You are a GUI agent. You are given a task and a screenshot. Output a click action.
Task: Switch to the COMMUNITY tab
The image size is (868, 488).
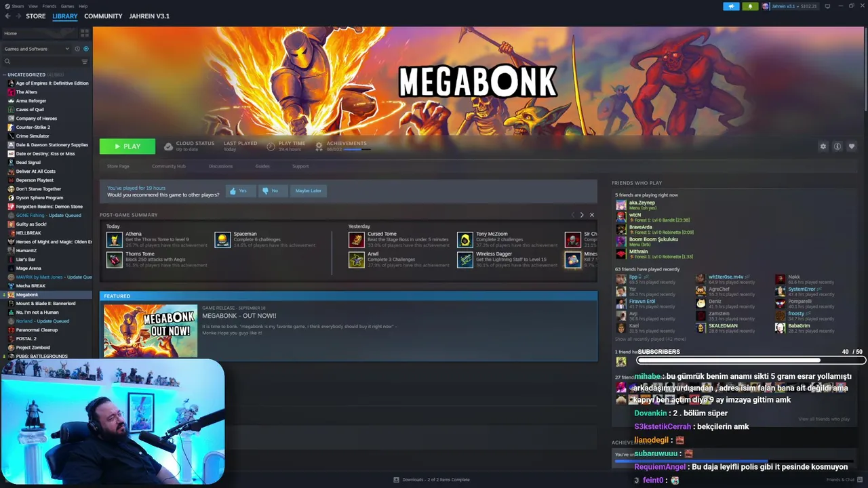click(103, 16)
